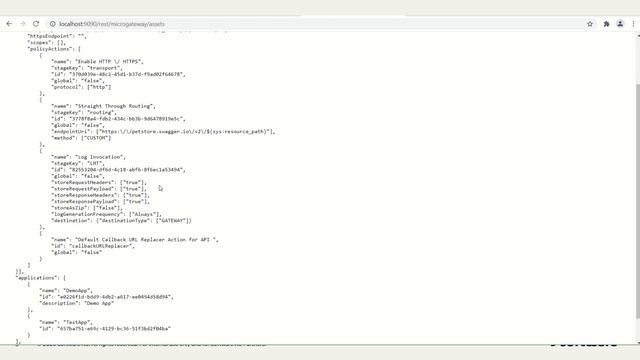The image size is (640, 360).
Task: View site information icon beside localhost URL
Action: click(x=53, y=24)
